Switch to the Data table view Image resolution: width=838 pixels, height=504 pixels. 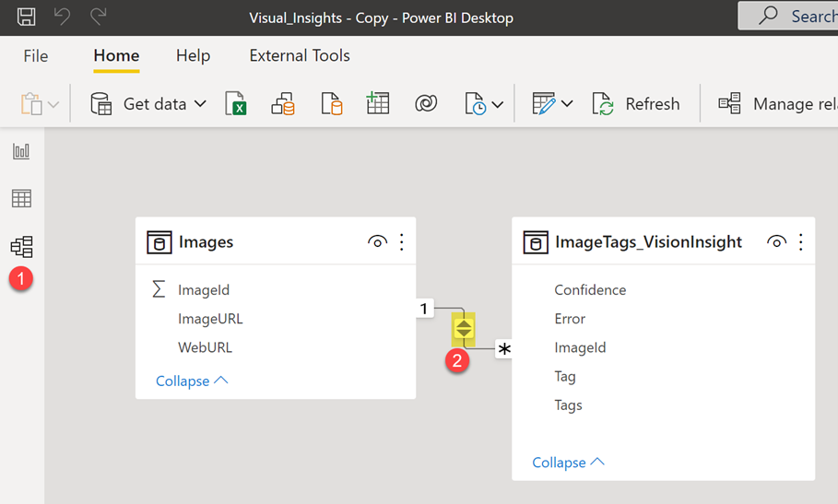[x=21, y=198]
